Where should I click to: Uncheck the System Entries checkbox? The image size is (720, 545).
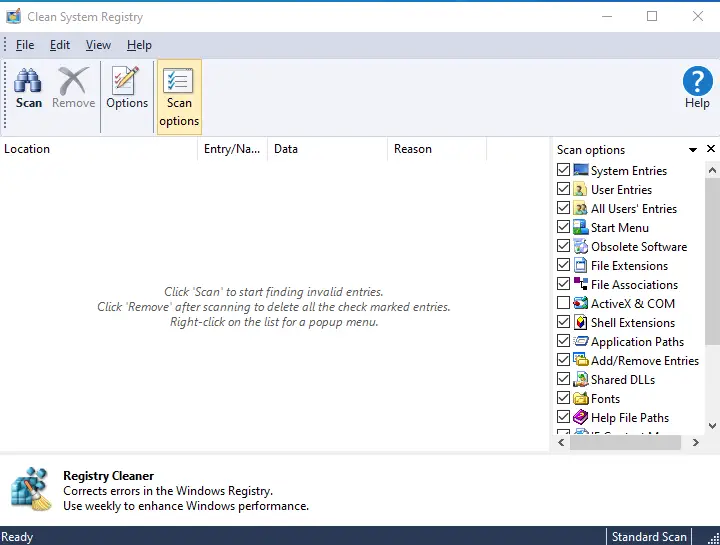[x=563, y=170]
